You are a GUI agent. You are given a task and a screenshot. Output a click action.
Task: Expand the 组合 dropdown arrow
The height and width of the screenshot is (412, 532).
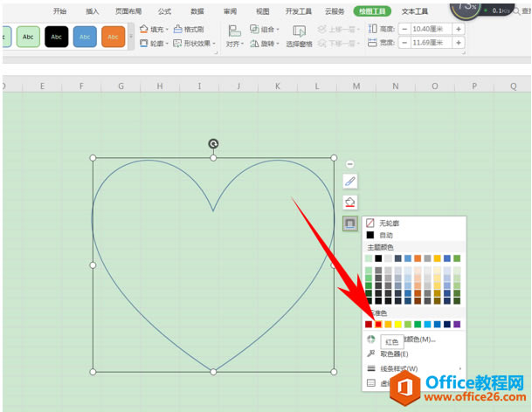(x=278, y=30)
